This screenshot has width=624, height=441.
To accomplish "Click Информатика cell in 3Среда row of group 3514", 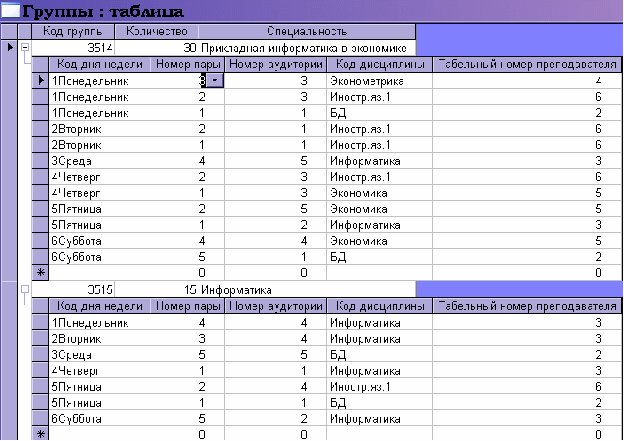I will 380,161.
